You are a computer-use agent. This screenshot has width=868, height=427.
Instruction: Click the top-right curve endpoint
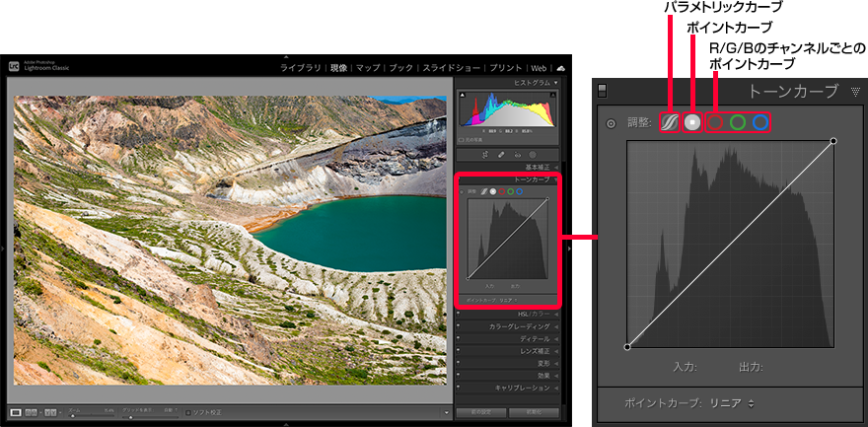(833, 141)
